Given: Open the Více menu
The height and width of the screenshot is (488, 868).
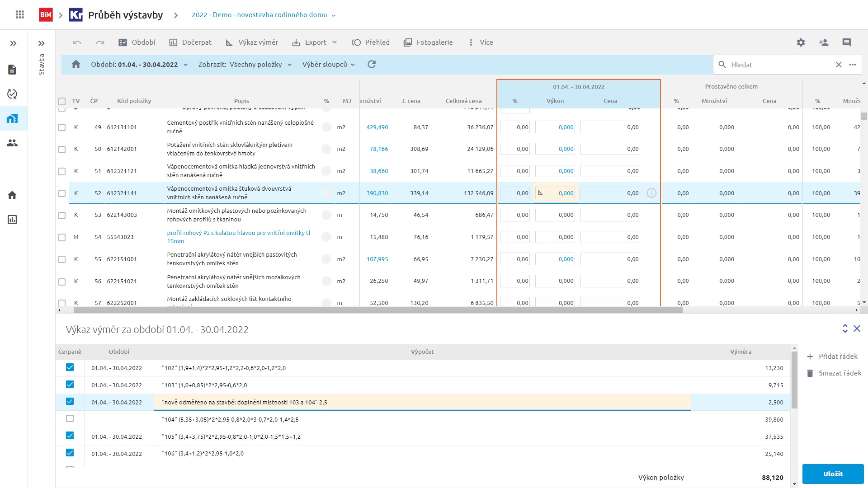Looking at the screenshot, I should click(x=481, y=42).
